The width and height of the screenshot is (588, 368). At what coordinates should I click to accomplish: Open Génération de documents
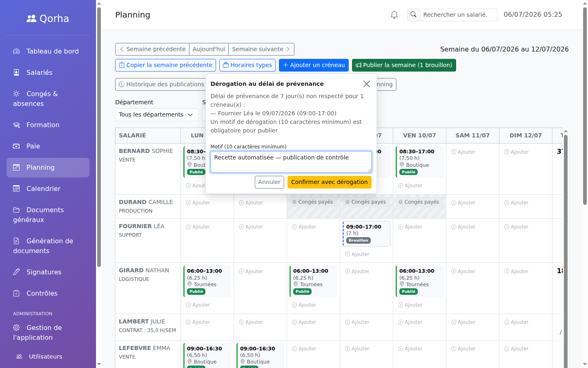(48, 246)
